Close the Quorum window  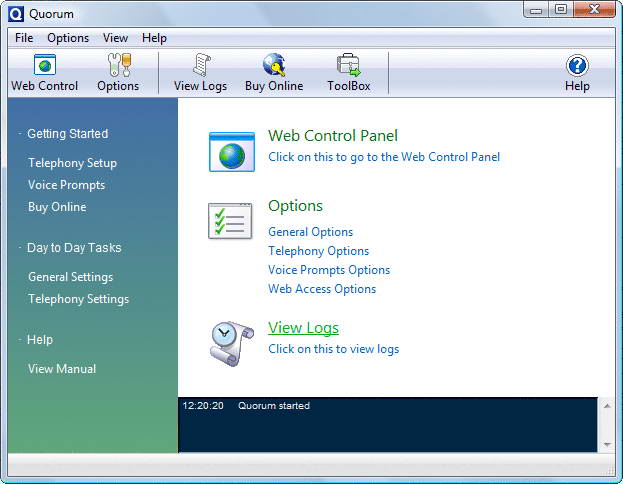point(594,10)
